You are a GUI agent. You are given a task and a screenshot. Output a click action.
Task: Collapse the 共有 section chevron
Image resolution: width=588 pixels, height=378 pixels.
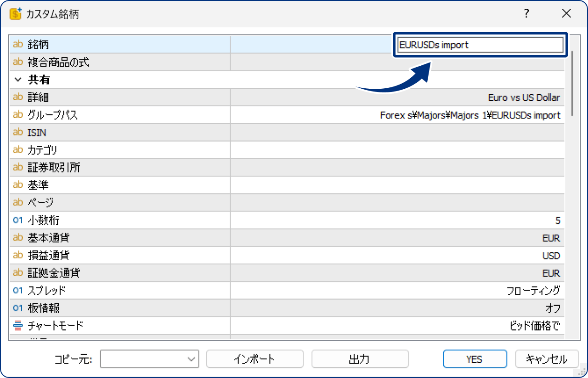point(18,80)
